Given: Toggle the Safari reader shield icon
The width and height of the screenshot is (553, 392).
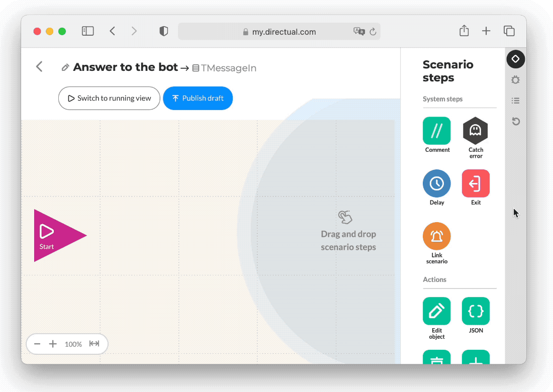Looking at the screenshot, I should click(x=163, y=31).
